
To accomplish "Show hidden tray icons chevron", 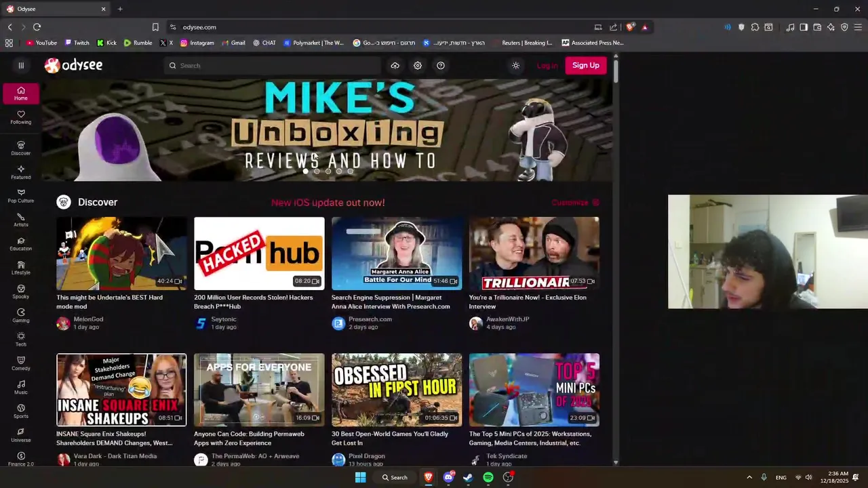I will pos(749,477).
